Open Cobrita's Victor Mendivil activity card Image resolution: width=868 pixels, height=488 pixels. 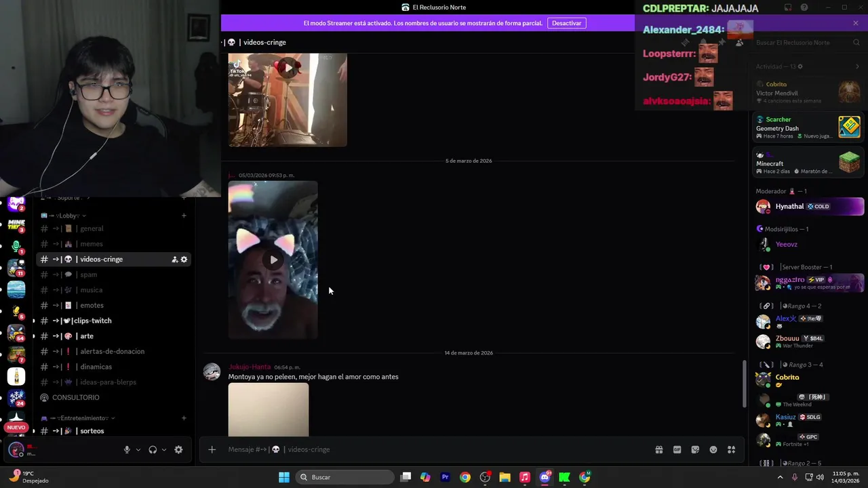(808, 92)
